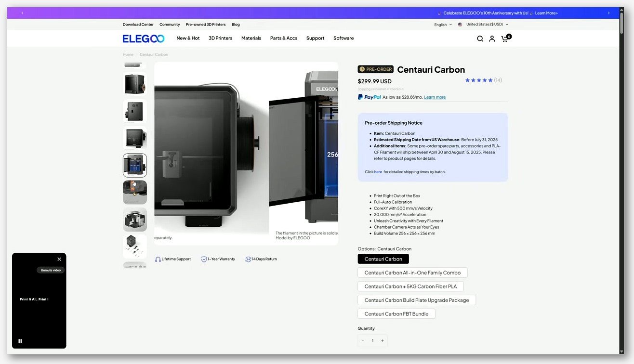634x364 pixels.
Task: Select Centauri Carbon All-in-One Family Combo
Action: (412, 273)
